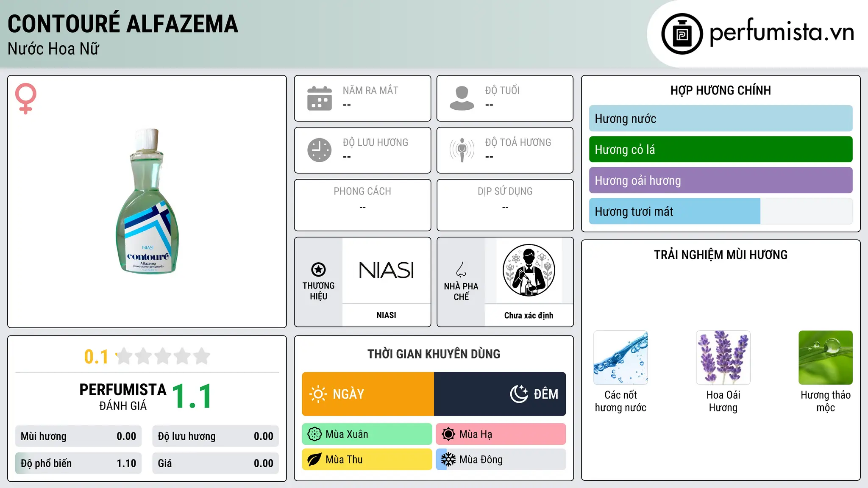Click the sillage icon beside Độ toả hương

pyautogui.click(x=462, y=150)
